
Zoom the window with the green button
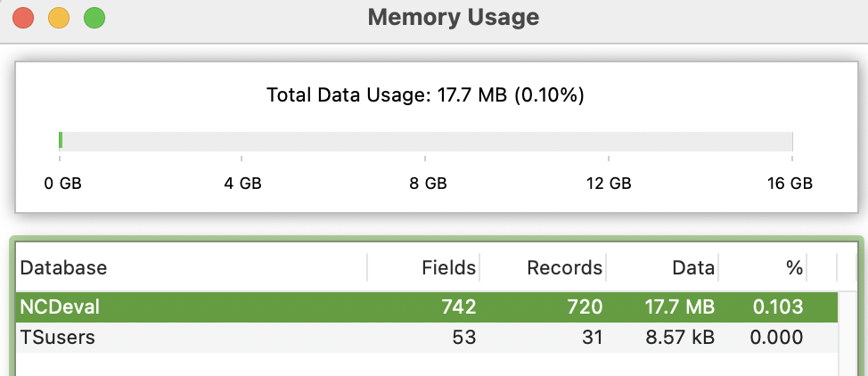coord(94,17)
